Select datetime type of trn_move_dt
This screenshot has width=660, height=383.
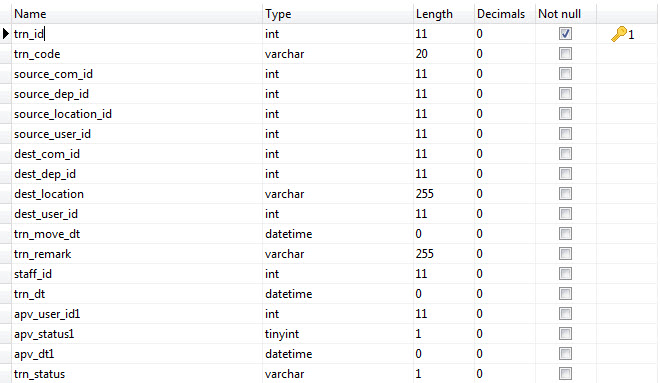coord(338,234)
